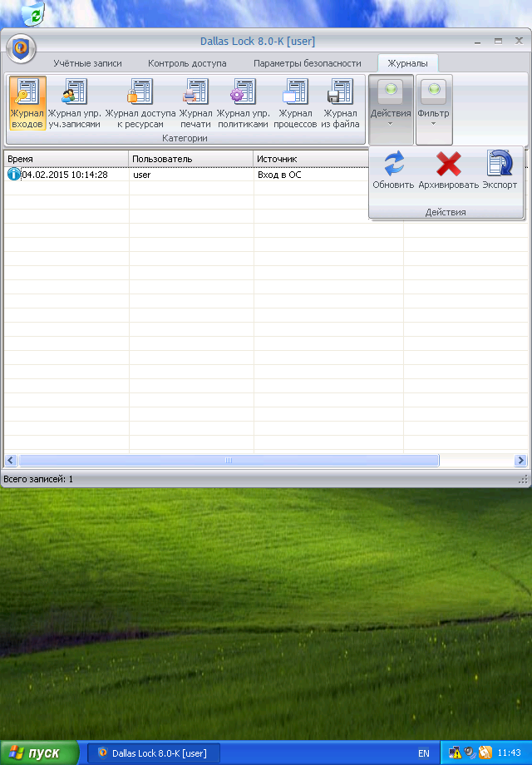
Task: Switch to Параметры безопасности tab
Action: (308, 63)
